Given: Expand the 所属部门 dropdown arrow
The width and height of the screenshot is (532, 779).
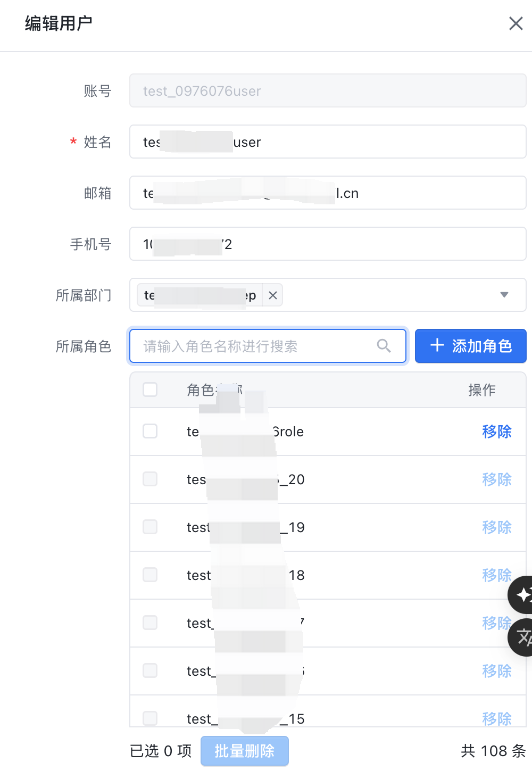Looking at the screenshot, I should pos(504,295).
